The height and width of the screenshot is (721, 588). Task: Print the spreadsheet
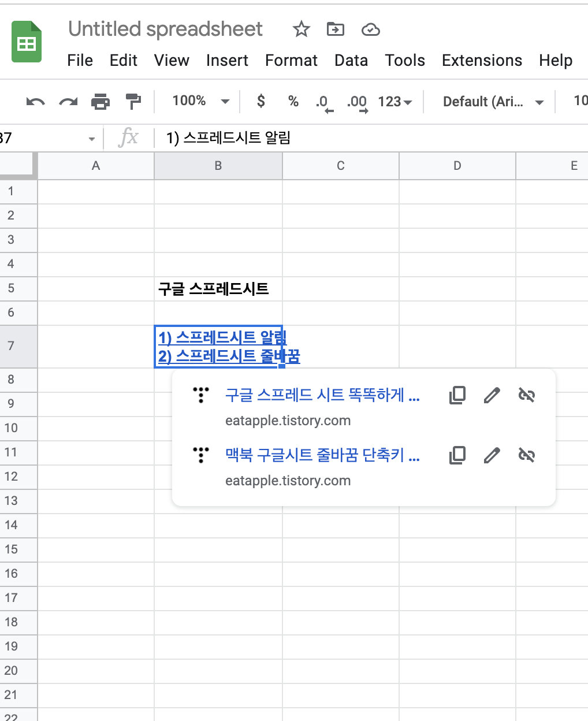101,102
